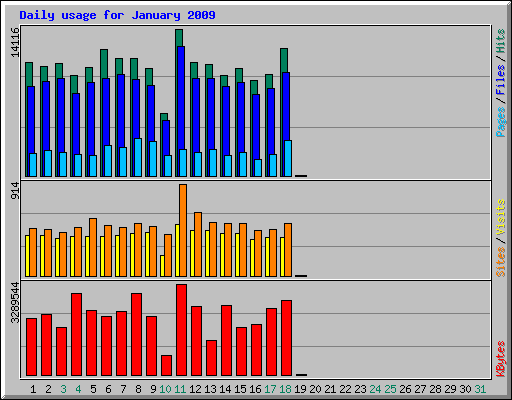Select the "14116" hits axis value
The image size is (512, 400).
[x=15, y=42]
